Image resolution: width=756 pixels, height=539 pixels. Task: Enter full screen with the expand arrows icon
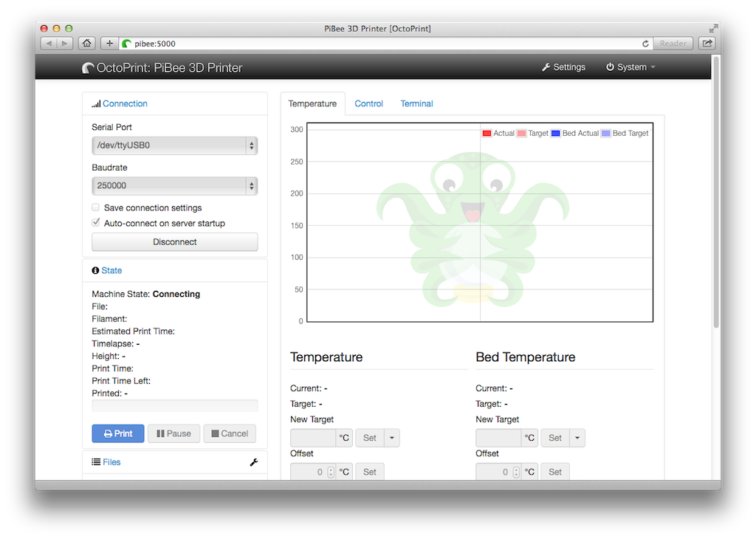[x=713, y=29]
